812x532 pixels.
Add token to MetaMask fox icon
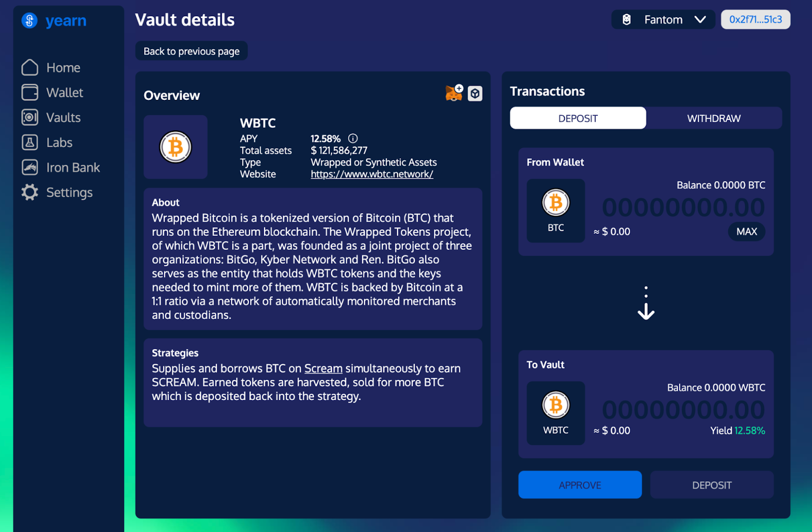(454, 93)
